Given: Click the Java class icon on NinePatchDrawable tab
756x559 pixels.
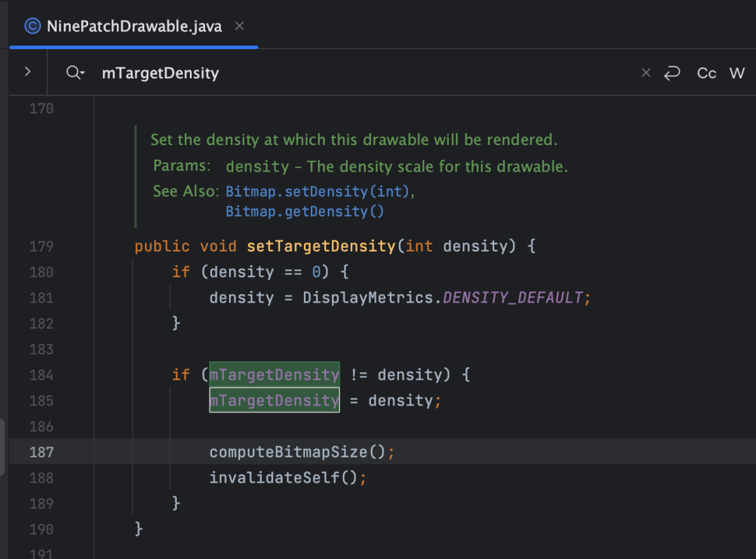Looking at the screenshot, I should [32, 26].
